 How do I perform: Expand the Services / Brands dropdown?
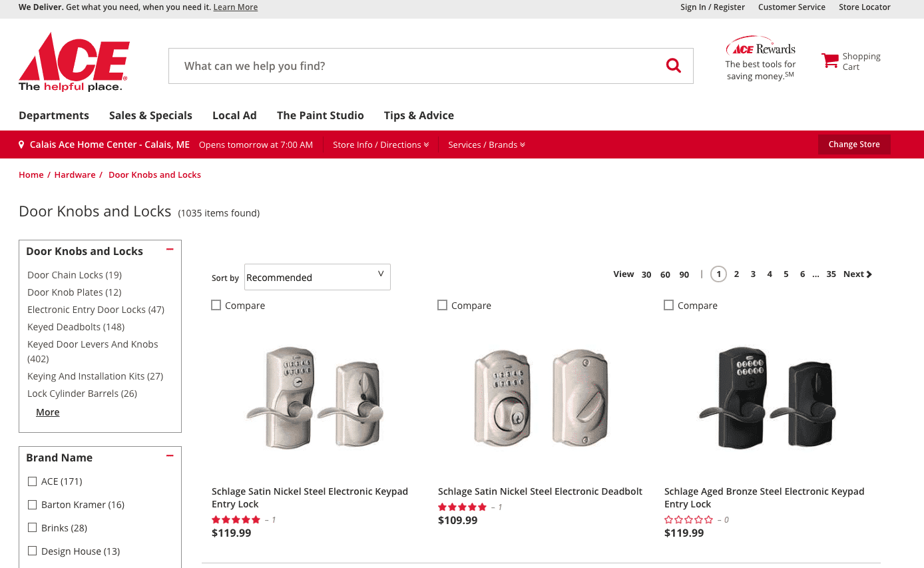[x=487, y=144]
